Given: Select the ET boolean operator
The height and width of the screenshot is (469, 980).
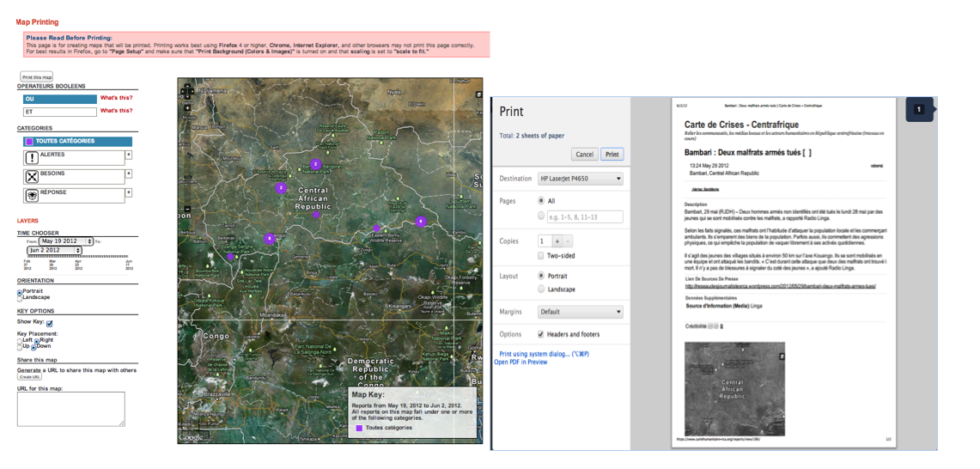Looking at the screenshot, I should click(x=60, y=112).
